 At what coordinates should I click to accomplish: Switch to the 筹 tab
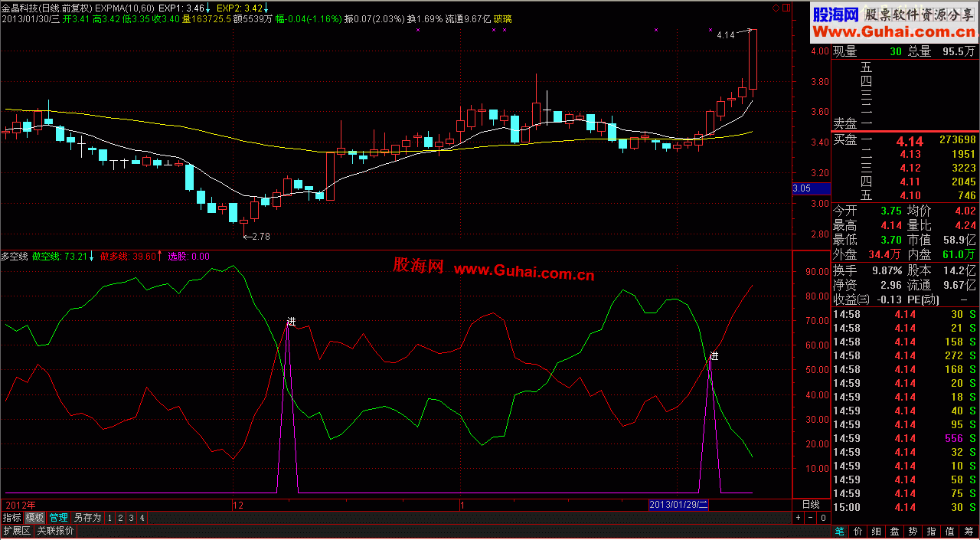(x=969, y=531)
